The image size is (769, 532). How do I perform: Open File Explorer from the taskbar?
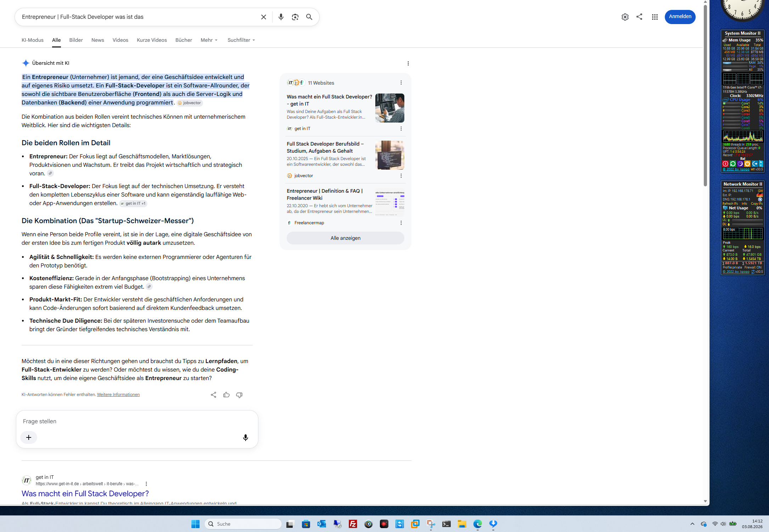click(x=462, y=524)
